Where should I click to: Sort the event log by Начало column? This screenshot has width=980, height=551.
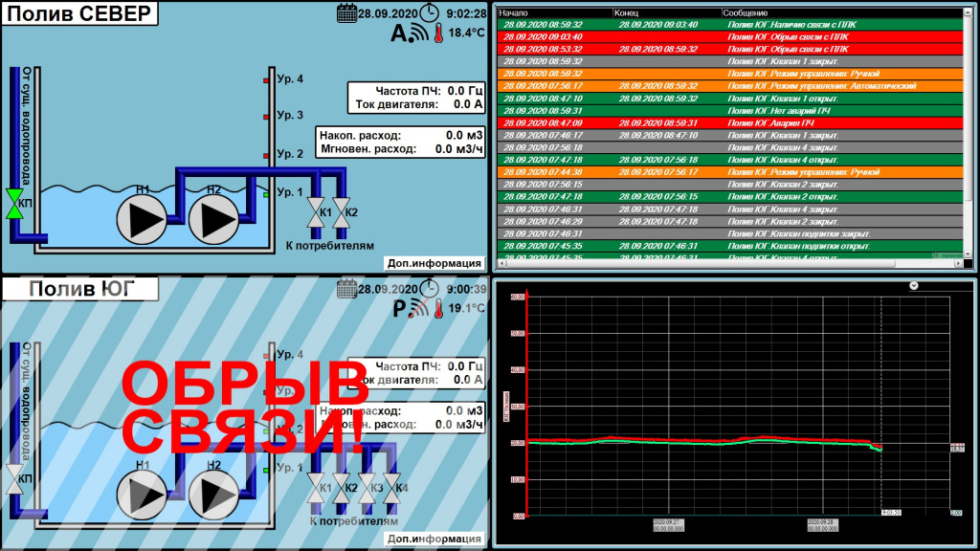554,12
